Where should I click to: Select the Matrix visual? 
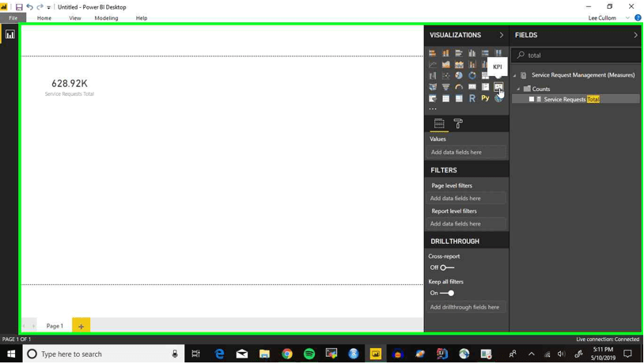(x=459, y=98)
